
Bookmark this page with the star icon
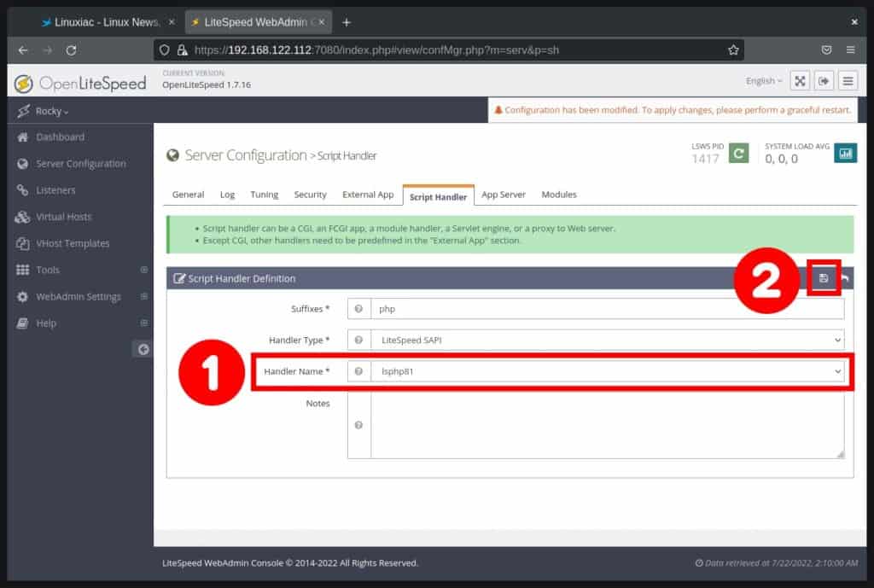[733, 50]
